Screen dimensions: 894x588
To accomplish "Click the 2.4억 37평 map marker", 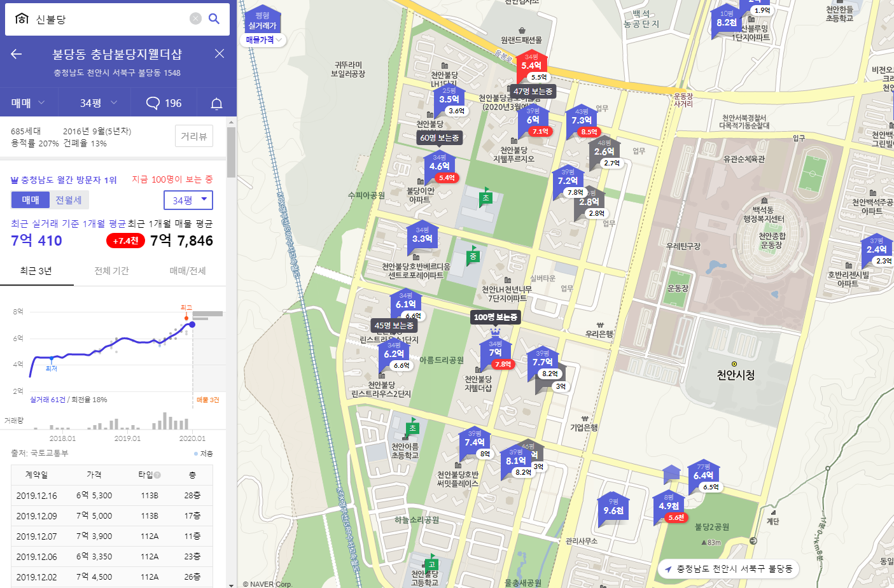I will coord(877,249).
